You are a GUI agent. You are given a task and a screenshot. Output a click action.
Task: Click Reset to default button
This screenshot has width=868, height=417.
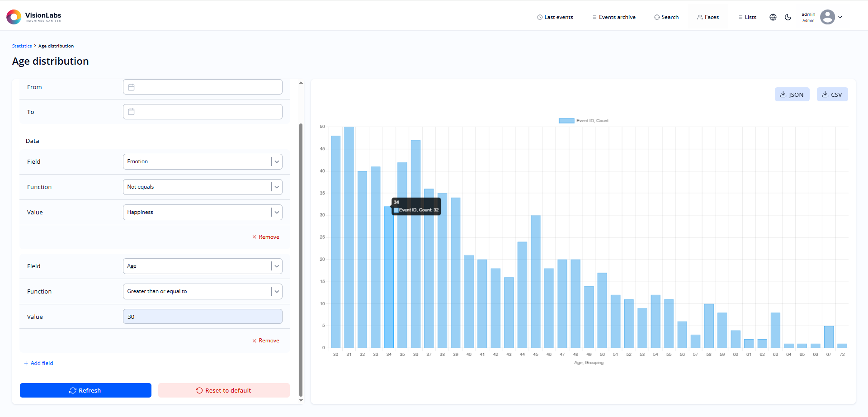[224, 390]
